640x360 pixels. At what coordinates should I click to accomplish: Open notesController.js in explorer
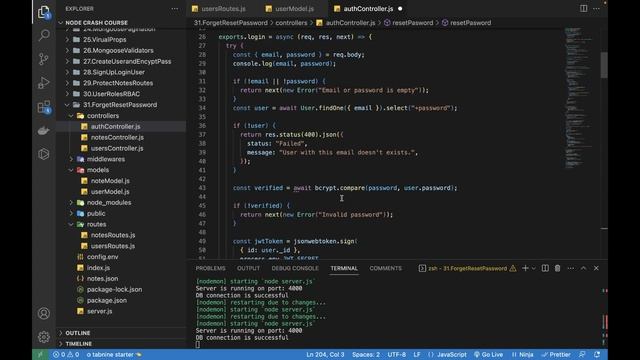pos(121,138)
